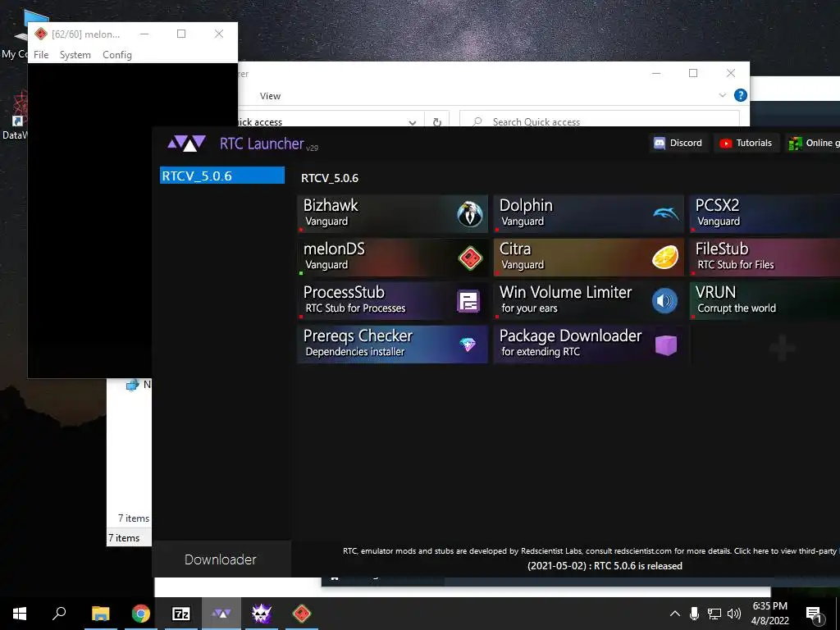This screenshot has width=840, height=630.
Task: Launch FileStub RTC Stub for Files
Action: [765, 257]
